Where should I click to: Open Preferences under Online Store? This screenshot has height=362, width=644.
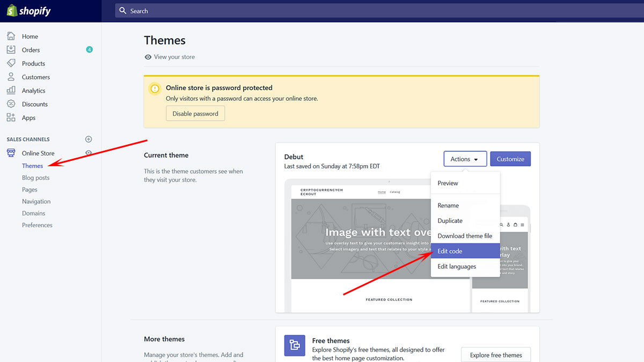(x=38, y=225)
